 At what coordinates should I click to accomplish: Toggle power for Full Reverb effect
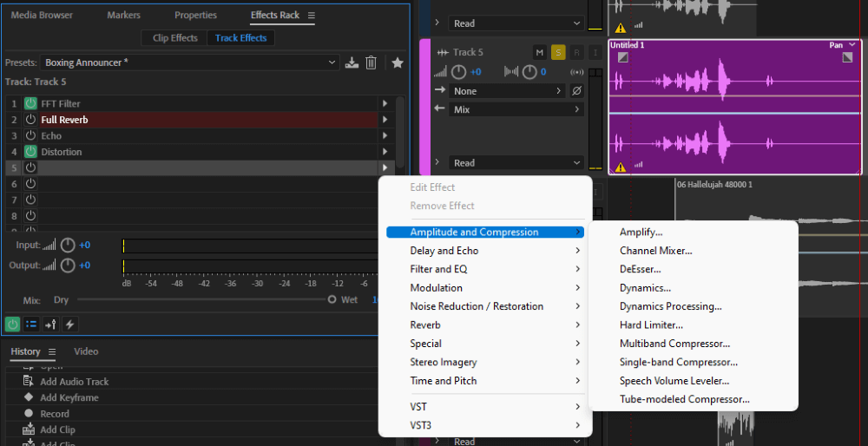point(30,120)
